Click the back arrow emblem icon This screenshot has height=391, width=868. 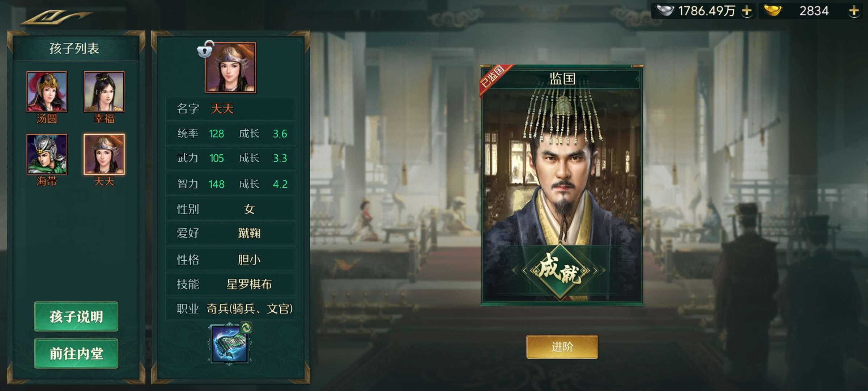(x=56, y=17)
